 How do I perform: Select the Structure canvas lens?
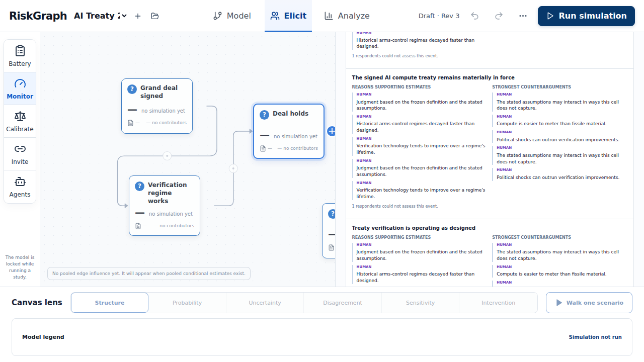(110, 303)
